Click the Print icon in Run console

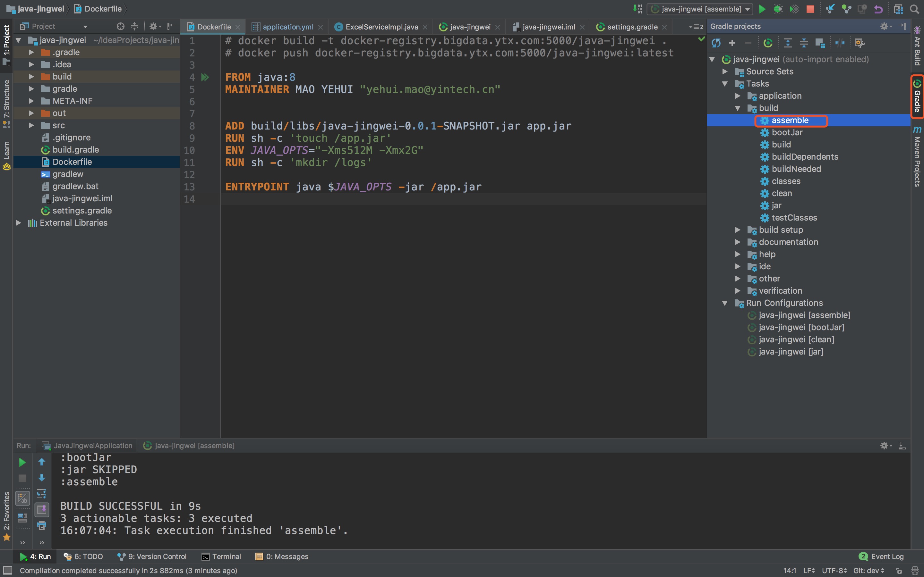(x=42, y=525)
